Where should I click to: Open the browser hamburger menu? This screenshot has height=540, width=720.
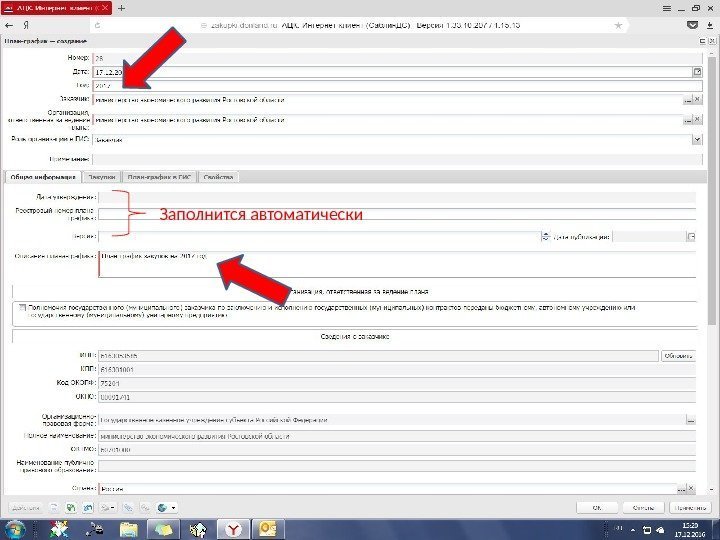[667, 8]
